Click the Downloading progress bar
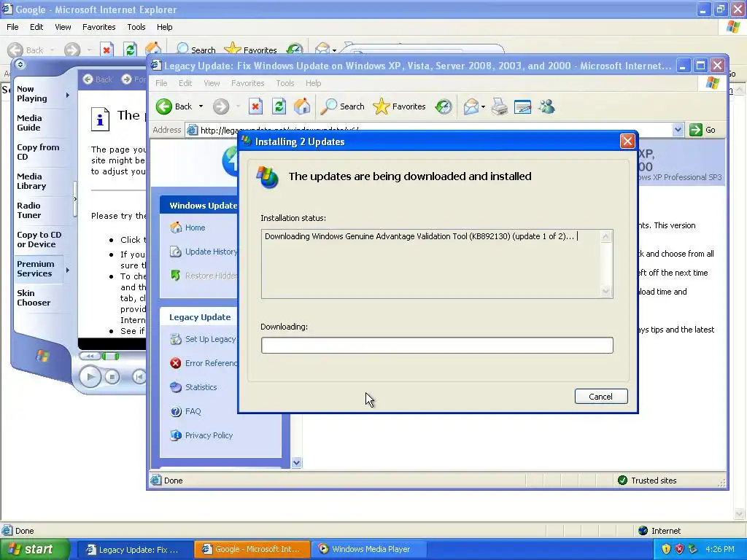 tap(437, 345)
